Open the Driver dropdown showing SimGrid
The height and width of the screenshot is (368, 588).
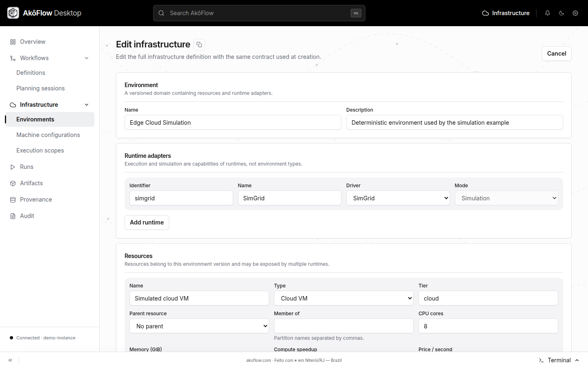398,198
